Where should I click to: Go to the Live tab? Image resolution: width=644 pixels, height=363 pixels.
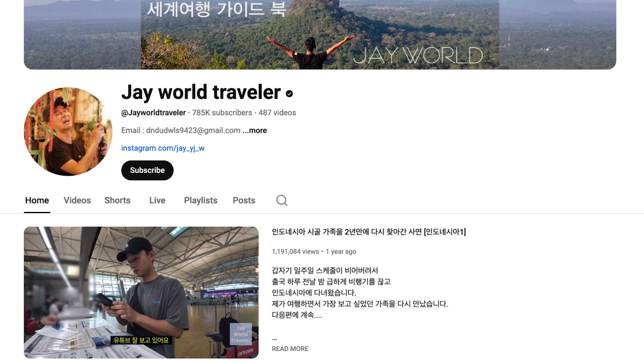[157, 200]
